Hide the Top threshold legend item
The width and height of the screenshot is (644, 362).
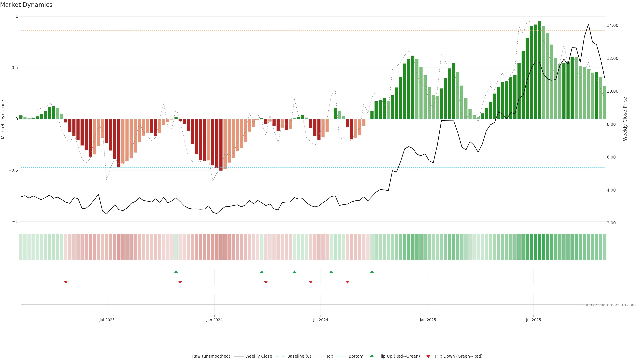click(330, 356)
